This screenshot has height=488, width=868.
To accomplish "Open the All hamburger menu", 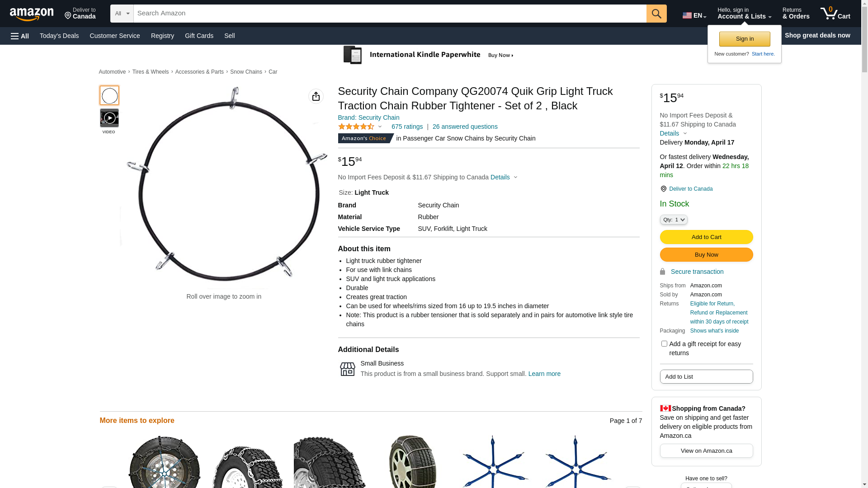I will click(x=20, y=36).
